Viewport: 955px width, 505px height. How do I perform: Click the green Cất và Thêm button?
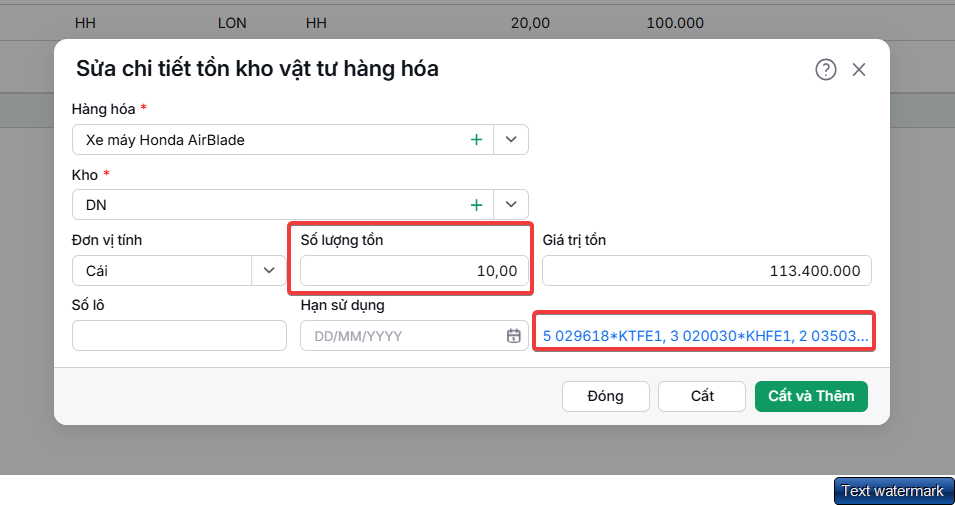pos(811,396)
